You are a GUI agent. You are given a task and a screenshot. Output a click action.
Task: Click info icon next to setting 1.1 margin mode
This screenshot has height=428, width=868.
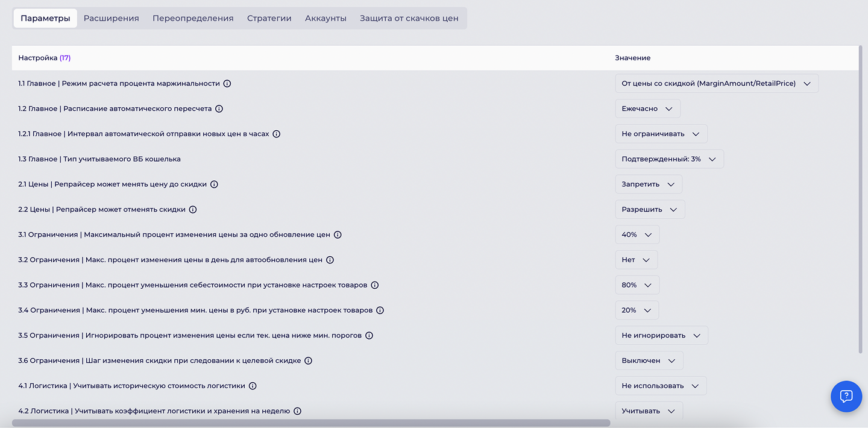point(227,84)
